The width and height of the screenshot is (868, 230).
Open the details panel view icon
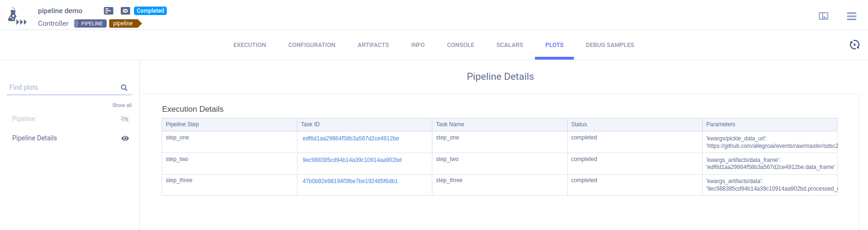(x=823, y=16)
